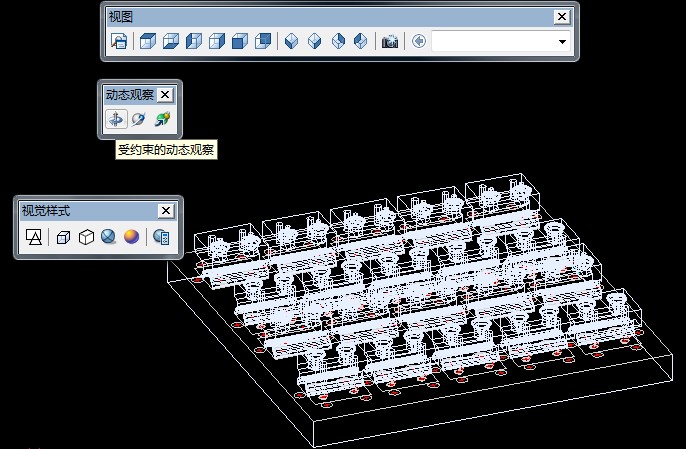The image size is (686, 449).
Task: Close the 视图 toolbar
Action: (x=562, y=17)
